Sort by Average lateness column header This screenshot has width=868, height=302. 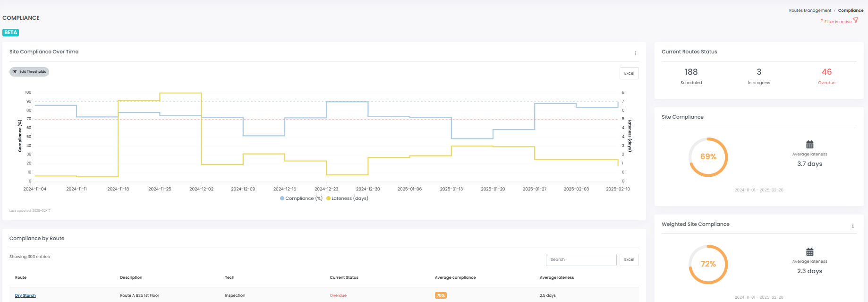click(557, 277)
